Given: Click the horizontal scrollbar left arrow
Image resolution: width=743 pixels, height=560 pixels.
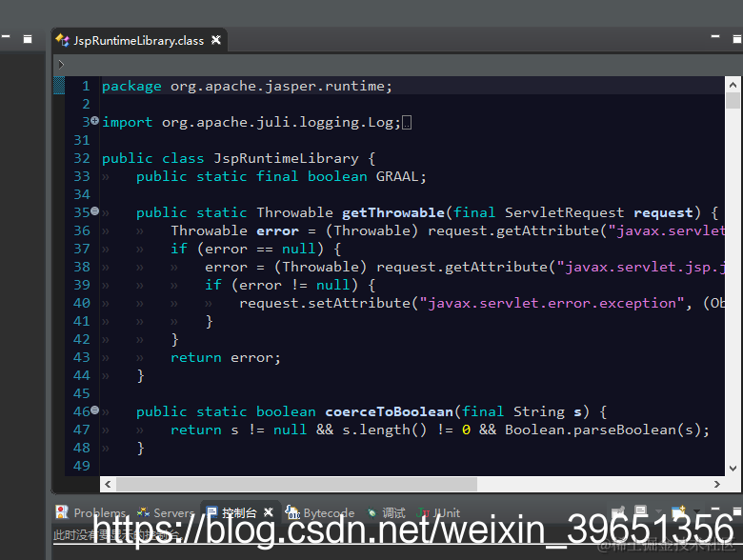Looking at the screenshot, I should (108, 484).
